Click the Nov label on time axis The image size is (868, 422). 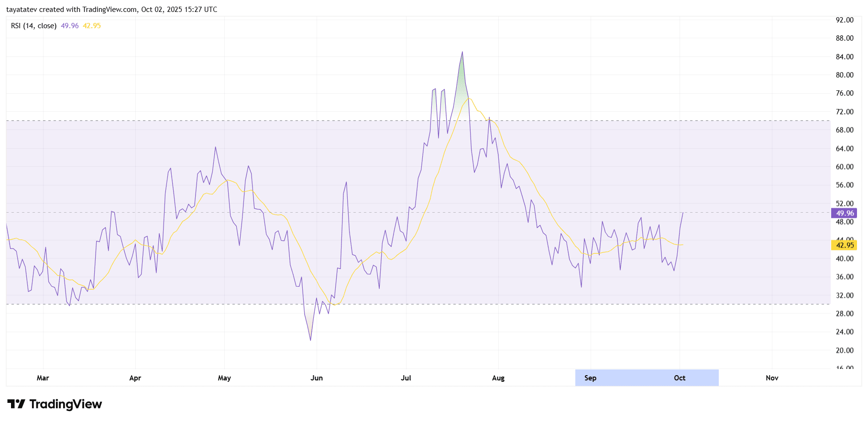coord(772,378)
